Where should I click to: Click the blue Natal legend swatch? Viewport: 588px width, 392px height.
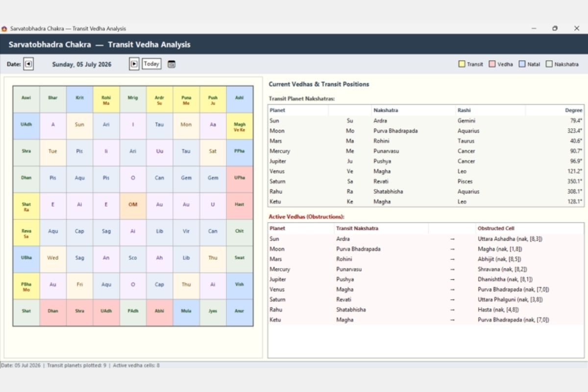click(x=522, y=64)
